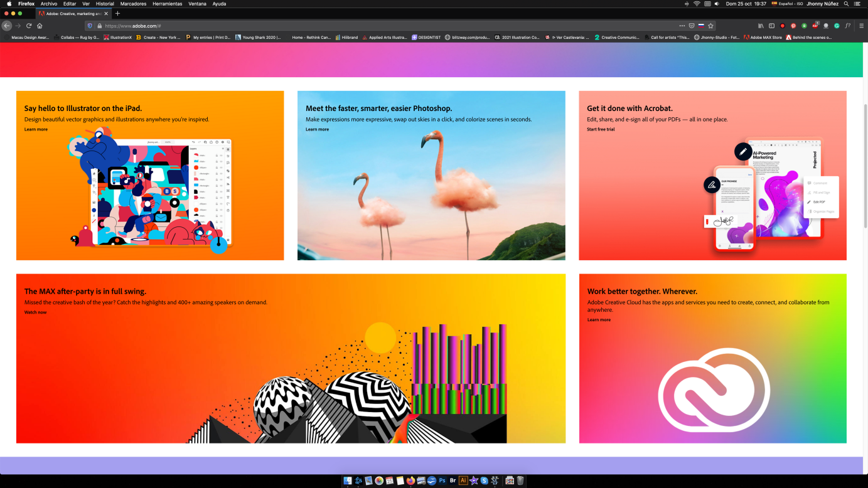This screenshot has height=488, width=868.
Task: Click the adobe.com URL address field
Action: [x=377, y=26]
